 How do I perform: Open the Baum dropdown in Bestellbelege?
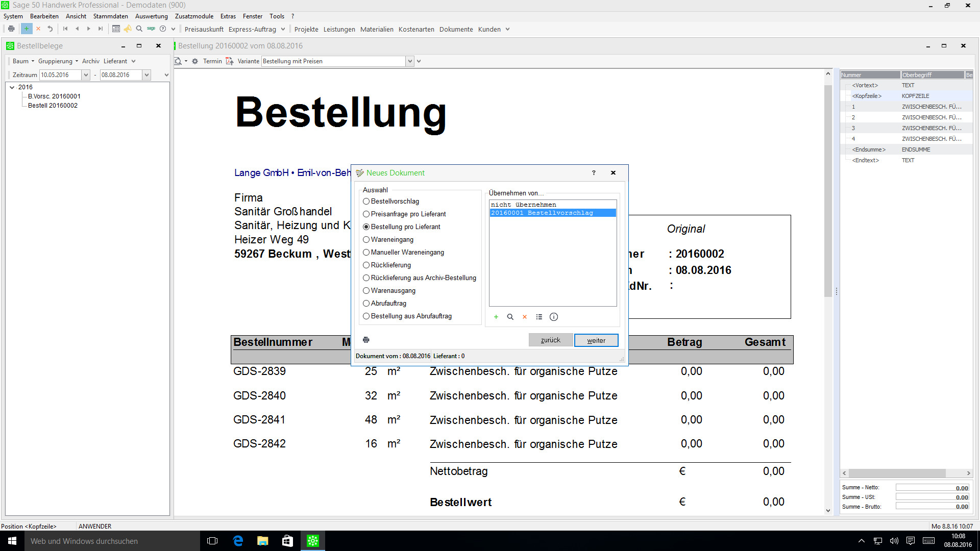23,61
